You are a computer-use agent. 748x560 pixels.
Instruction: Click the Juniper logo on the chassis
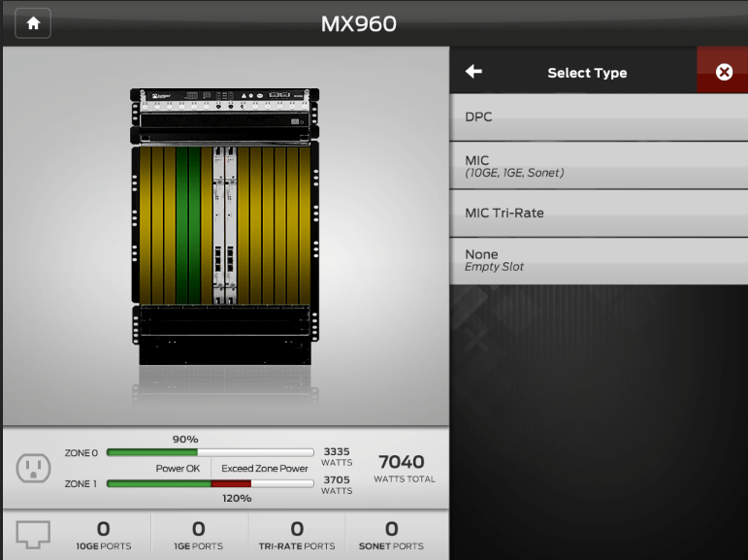(162, 96)
